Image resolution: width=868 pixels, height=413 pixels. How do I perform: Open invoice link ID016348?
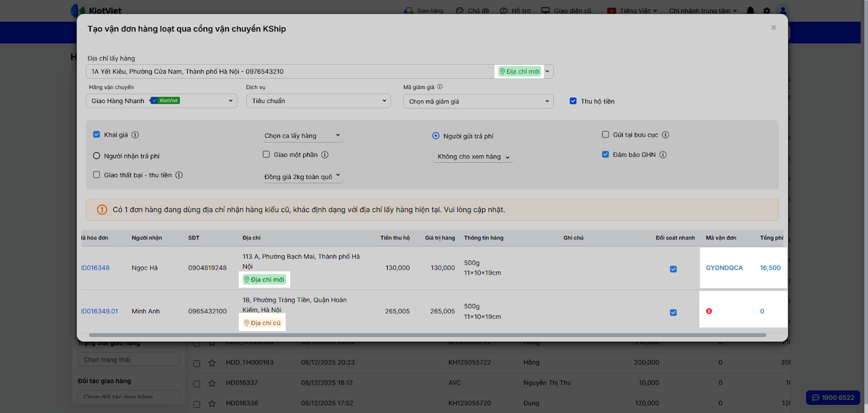[95, 268]
